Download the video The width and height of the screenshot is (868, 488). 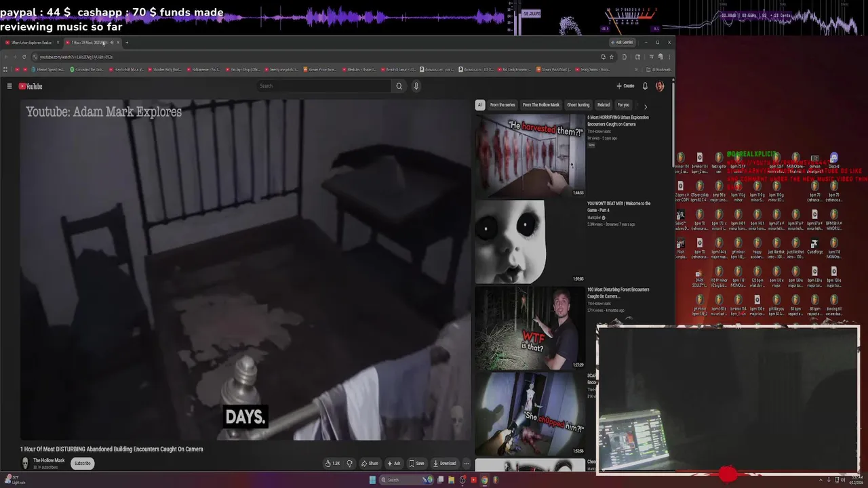coord(444,464)
